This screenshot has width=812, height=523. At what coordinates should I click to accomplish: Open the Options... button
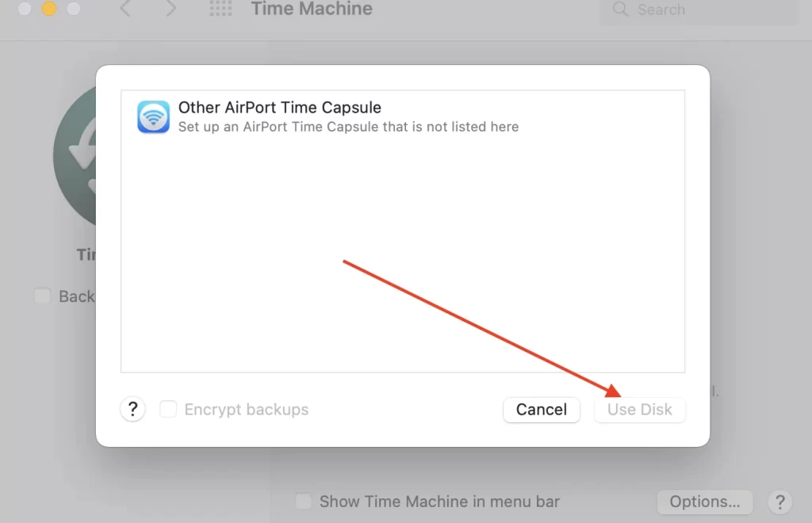(705, 502)
